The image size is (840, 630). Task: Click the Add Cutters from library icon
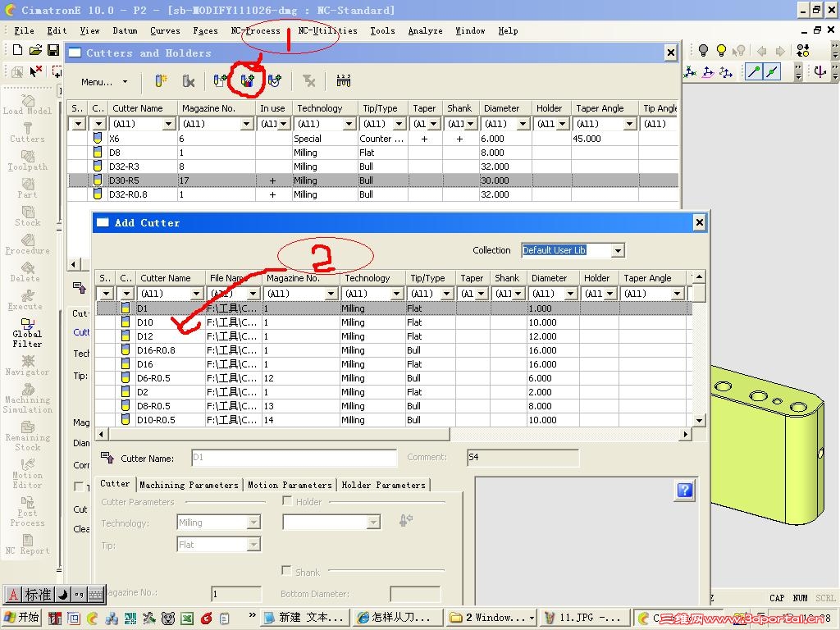247,81
